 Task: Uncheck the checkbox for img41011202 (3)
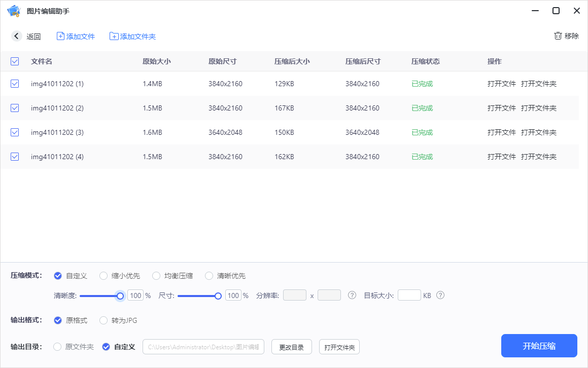(15, 132)
